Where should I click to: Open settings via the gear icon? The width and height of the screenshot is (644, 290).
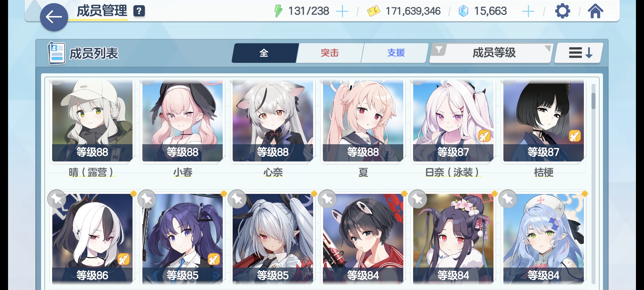[562, 11]
